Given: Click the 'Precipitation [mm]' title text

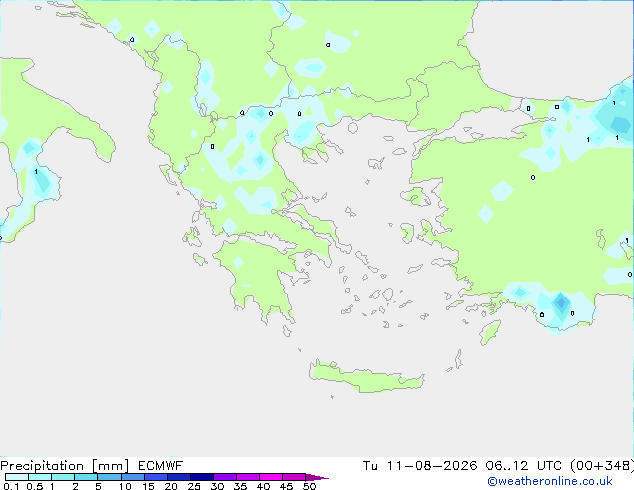Looking at the screenshot, I should pyautogui.click(x=65, y=466).
